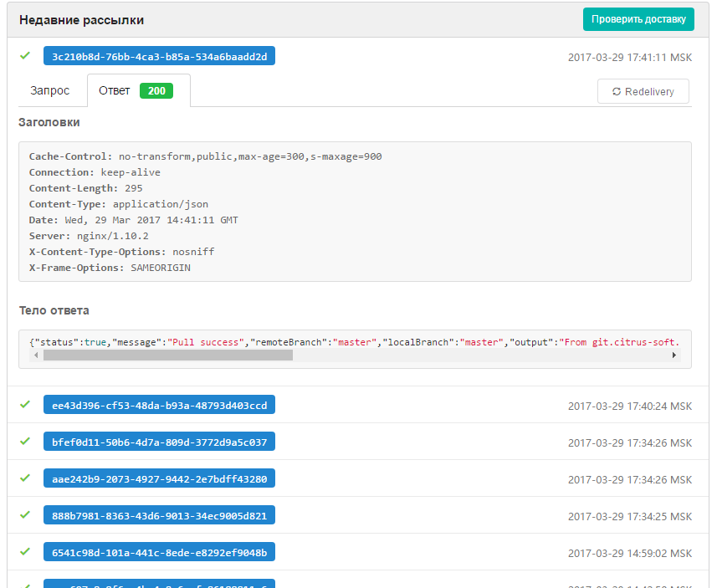Screen dimensions: 717x588
Task: Click the timestamp 2017-03-29 14:59:02 MSK
Action: (x=630, y=554)
